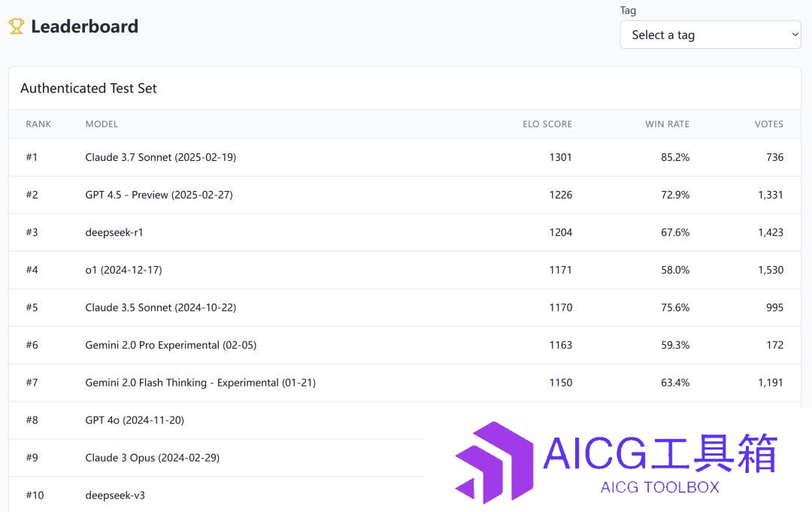This screenshot has width=812, height=512.
Task: Click the win rate 58.0%
Action: click(675, 270)
